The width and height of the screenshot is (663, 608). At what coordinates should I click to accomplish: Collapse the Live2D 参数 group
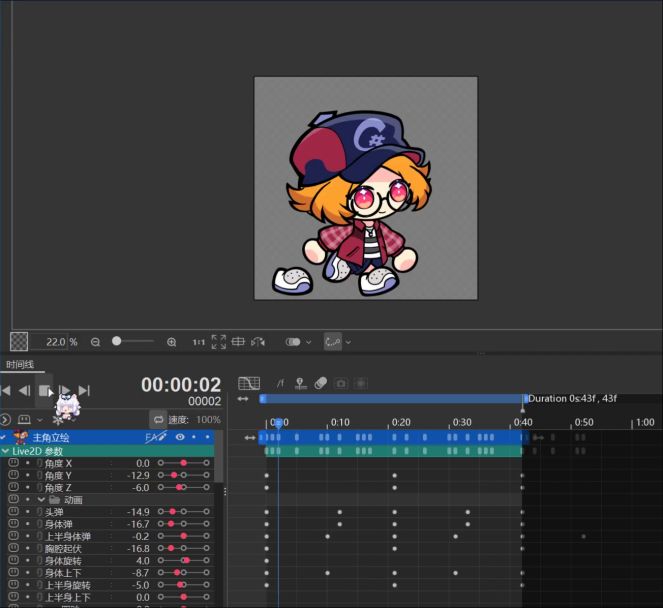coord(5,451)
